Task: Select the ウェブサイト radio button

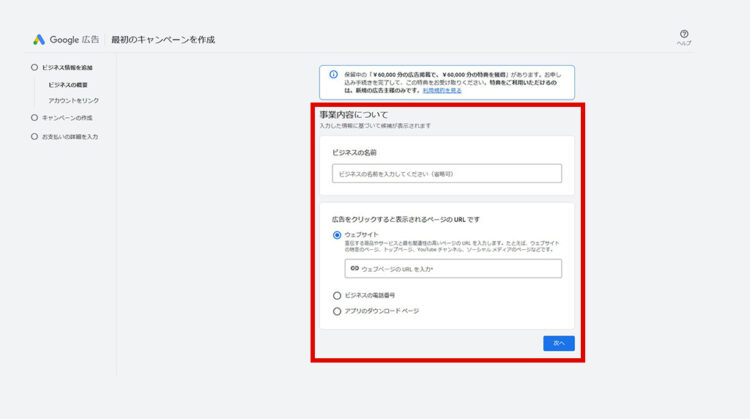Action: [337, 235]
